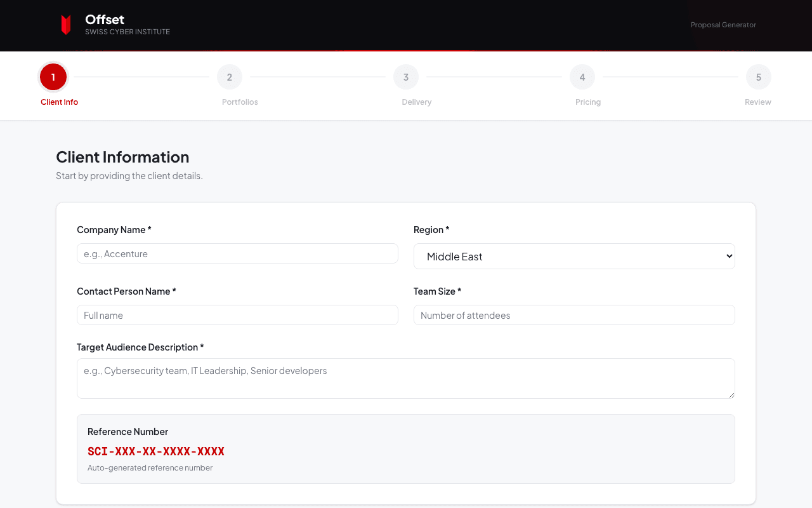Focus the Company Name input field
This screenshot has width=812, height=508.
(x=237, y=253)
